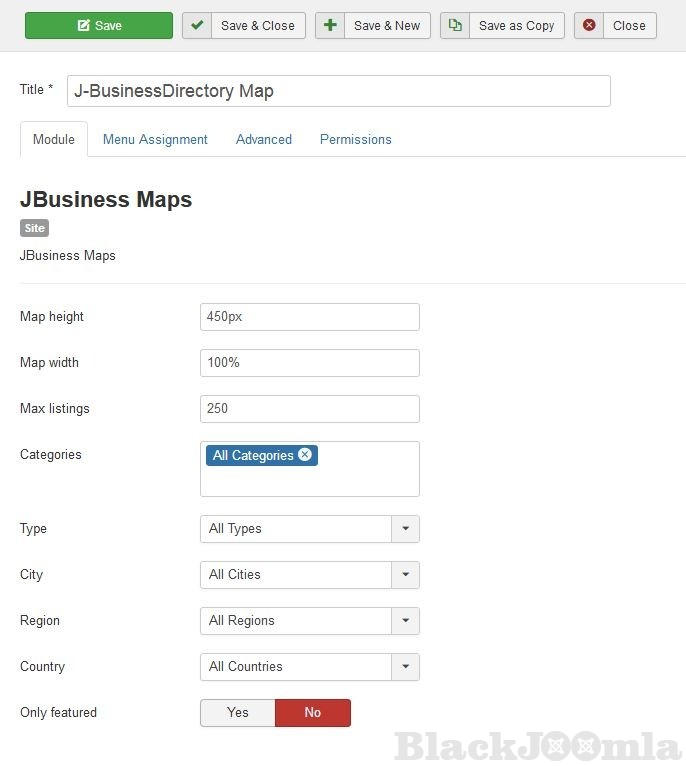Click the plus icon on Save & New
The width and height of the screenshot is (686, 766).
(x=330, y=25)
